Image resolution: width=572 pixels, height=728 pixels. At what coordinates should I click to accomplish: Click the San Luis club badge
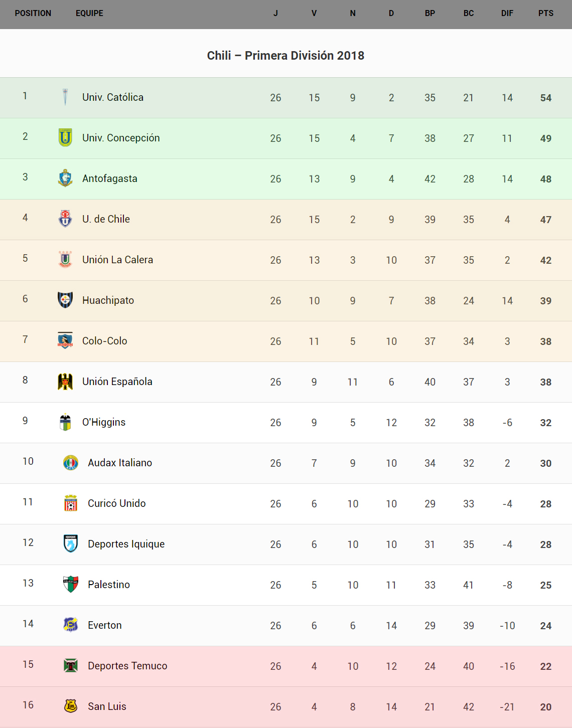click(x=71, y=706)
